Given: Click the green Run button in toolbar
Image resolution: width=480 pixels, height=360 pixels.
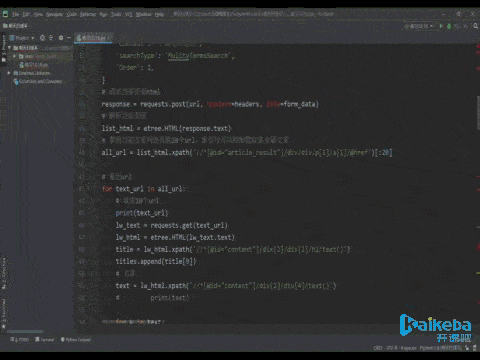Looking at the screenshot, I should click(441, 26).
